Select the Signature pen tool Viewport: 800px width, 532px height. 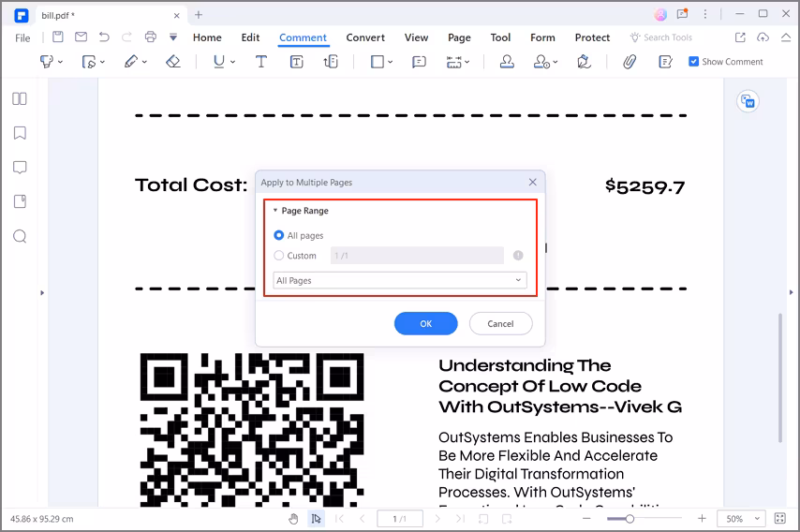[584, 62]
